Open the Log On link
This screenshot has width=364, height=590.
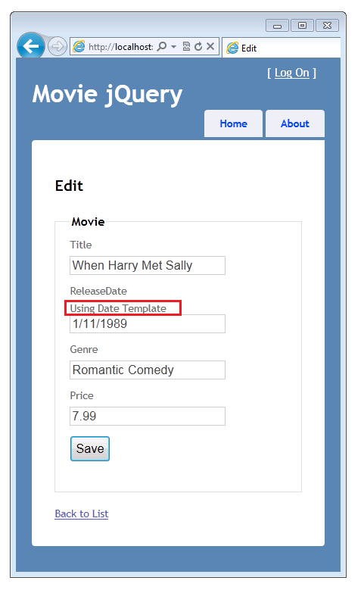pos(292,73)
